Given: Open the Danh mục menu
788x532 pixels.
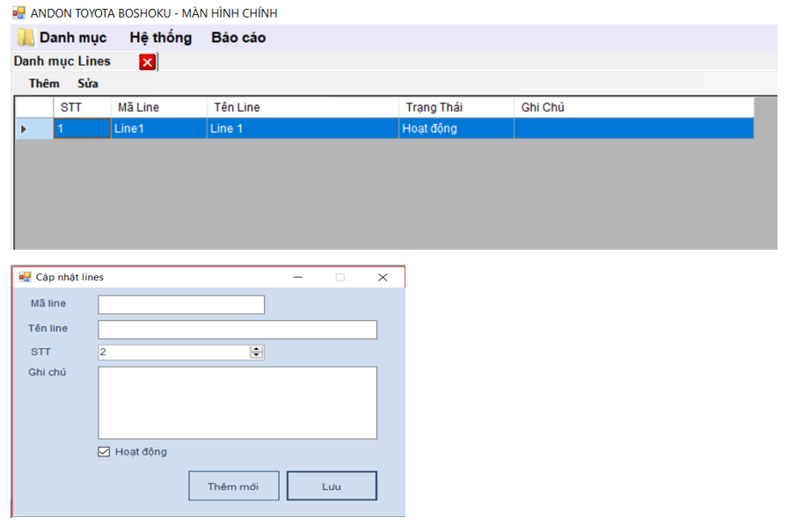Looking at the screenshot, I should click(x=73, y=38).
